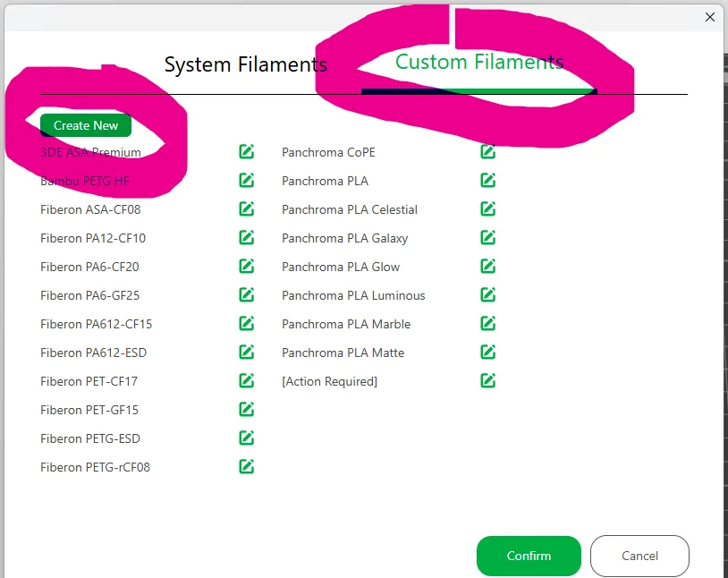The height and width of the screenshot is (578, 728).
Task: Select the Fiberon PETG-ESD label
Action: click(90, 438)
